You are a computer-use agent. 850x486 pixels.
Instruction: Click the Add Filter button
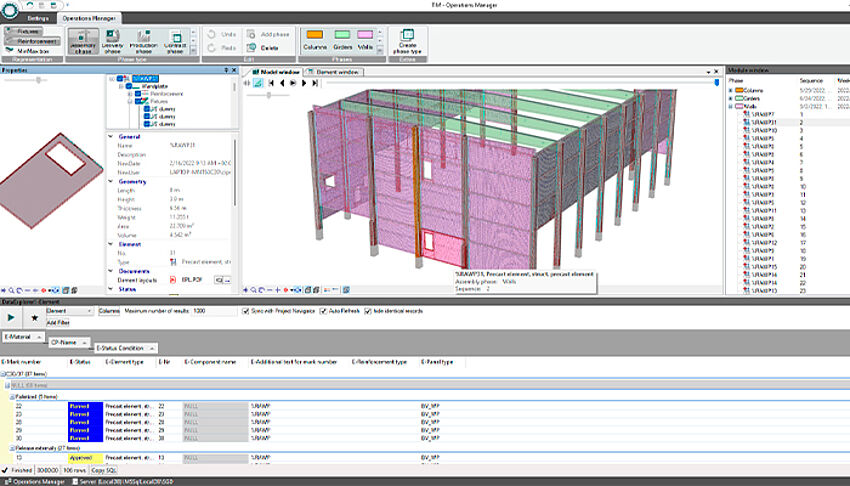pyautogui.click(x=59, y=323)
